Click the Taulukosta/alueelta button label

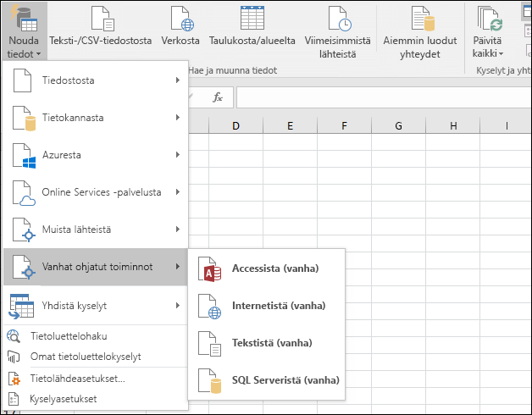[252, 41]
